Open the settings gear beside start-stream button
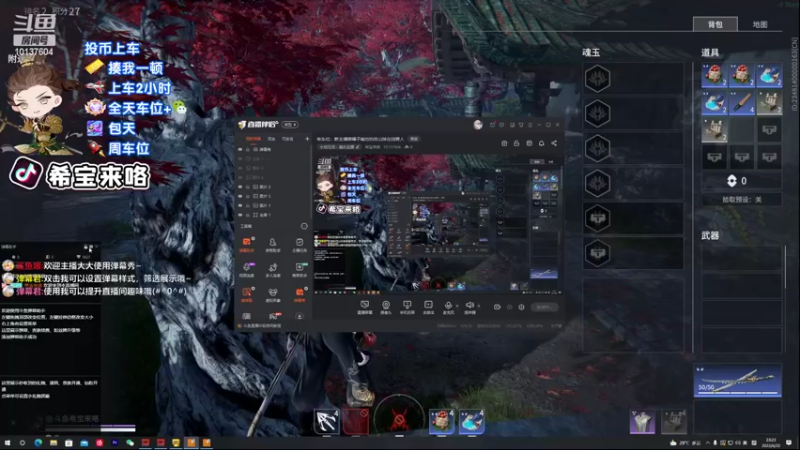This screenshot has height=450, width=800. 521,307
